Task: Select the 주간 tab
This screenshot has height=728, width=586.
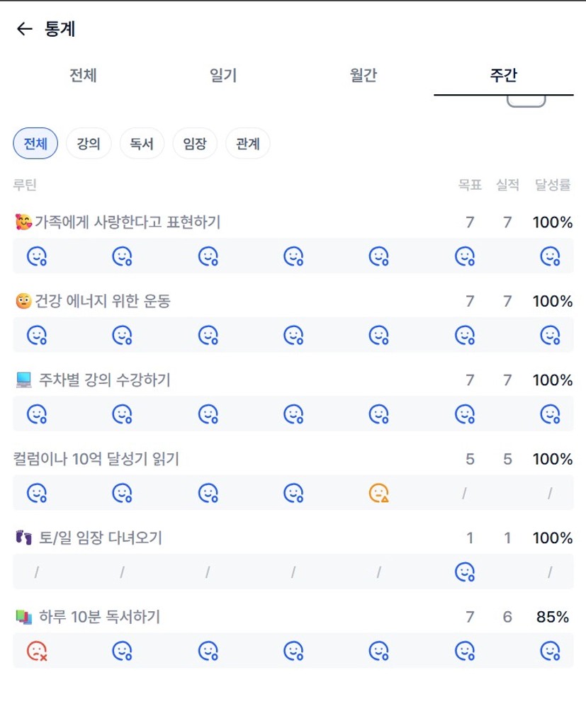Action: (x=503, y=76)
